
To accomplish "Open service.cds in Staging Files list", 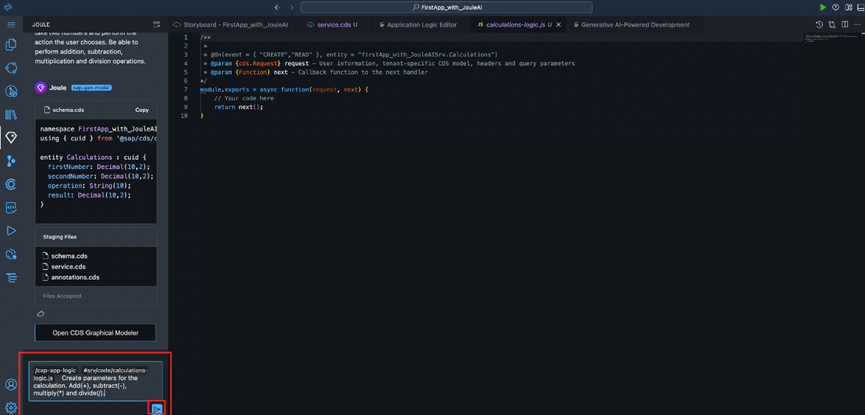I will click(x=69, y=266).
